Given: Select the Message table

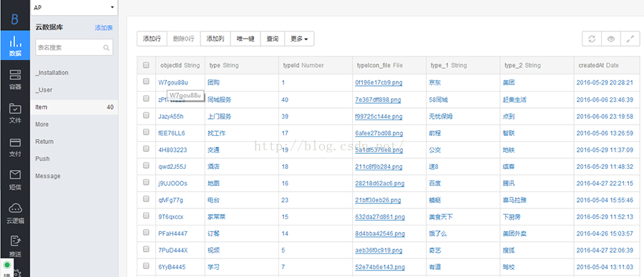Looking at the screenshot, I should [x=74, y=176].
